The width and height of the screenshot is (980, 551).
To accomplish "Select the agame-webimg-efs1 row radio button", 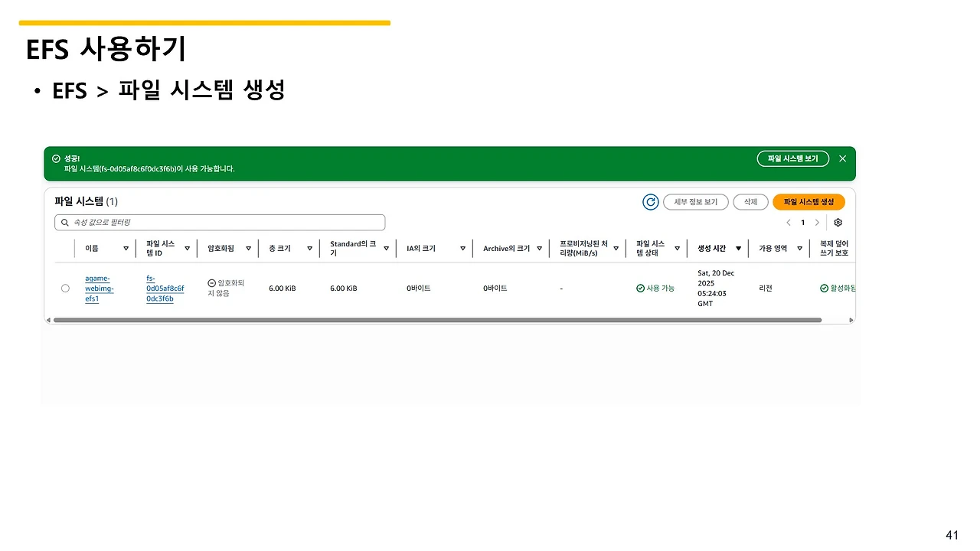I will tap(65, 288).
